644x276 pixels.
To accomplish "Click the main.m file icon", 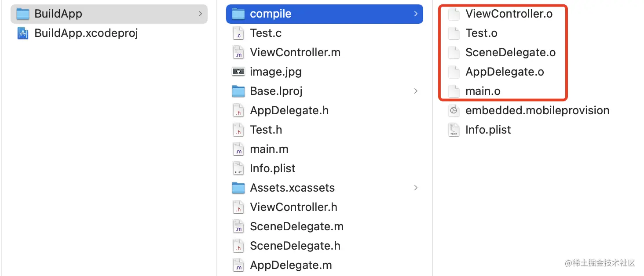I will [x=238, y=149].
